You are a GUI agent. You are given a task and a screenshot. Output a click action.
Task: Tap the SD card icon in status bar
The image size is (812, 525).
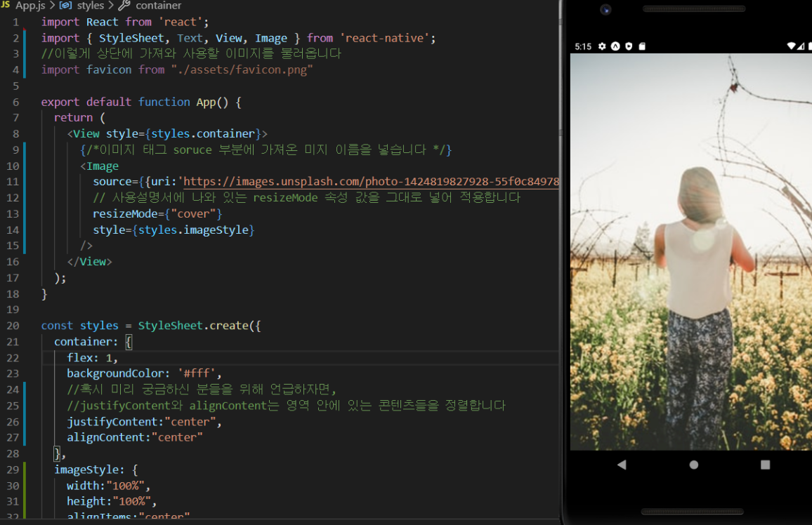point(642,46)
